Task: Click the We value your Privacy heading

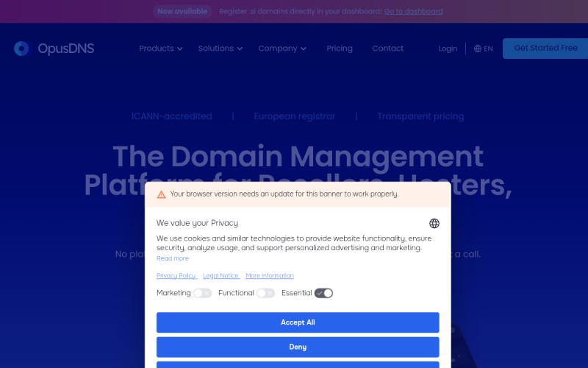Action: click(x=197, y=223)
